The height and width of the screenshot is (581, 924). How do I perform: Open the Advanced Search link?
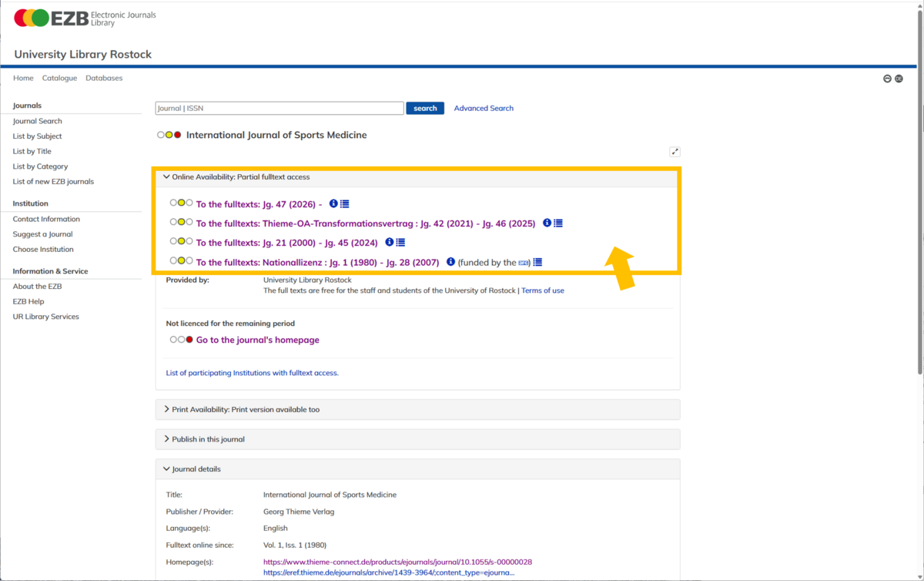484,109
